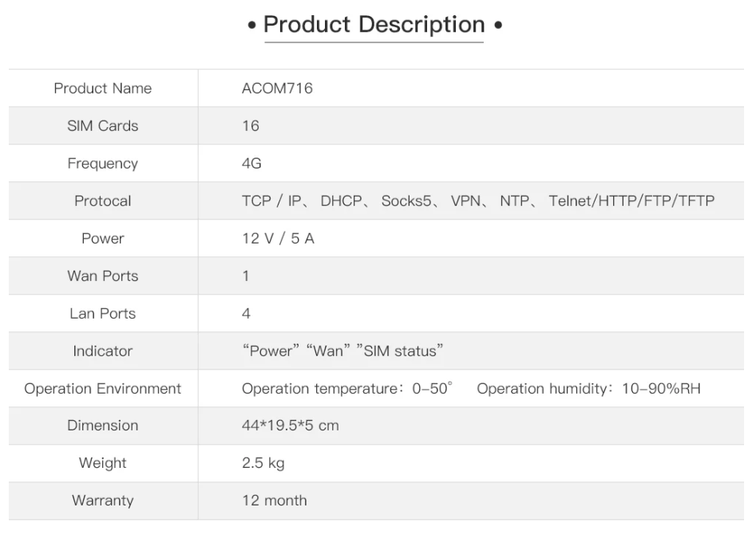Click the 4G frequency value
Screen dimensions: 756x539
(x=251, y=164)
